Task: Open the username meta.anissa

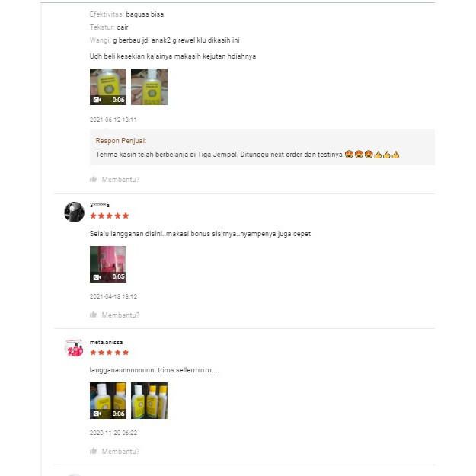Action: click(106, 342)
